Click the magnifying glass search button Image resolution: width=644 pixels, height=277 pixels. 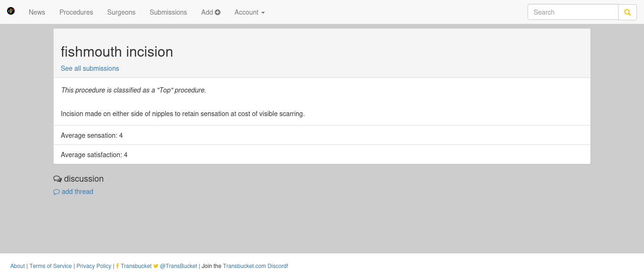click(x=627, y=12)
